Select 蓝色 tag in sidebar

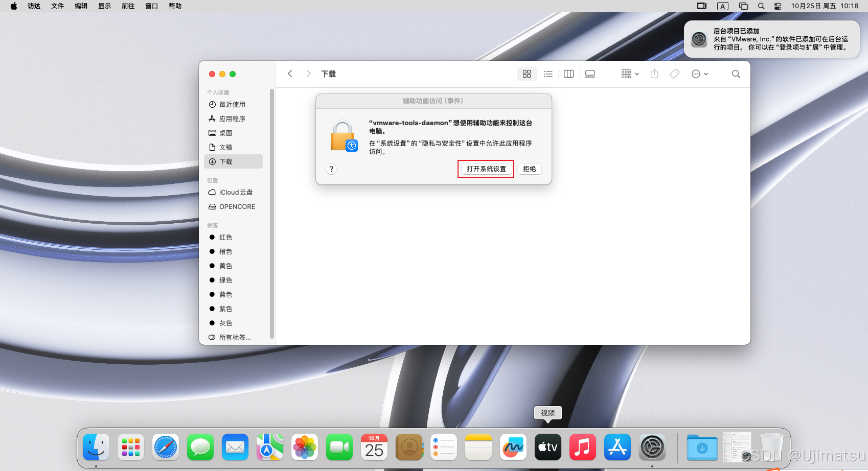233,294
